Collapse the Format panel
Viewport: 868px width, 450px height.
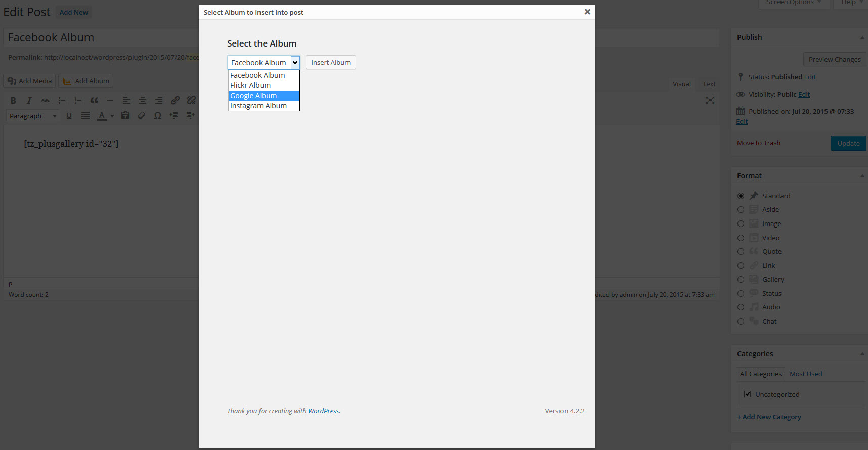[x=862, y=175]
